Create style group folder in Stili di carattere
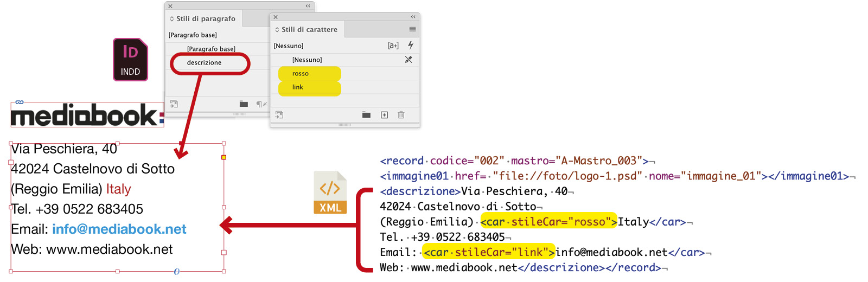Screen dimensions: 868x282 click(366, 115)
